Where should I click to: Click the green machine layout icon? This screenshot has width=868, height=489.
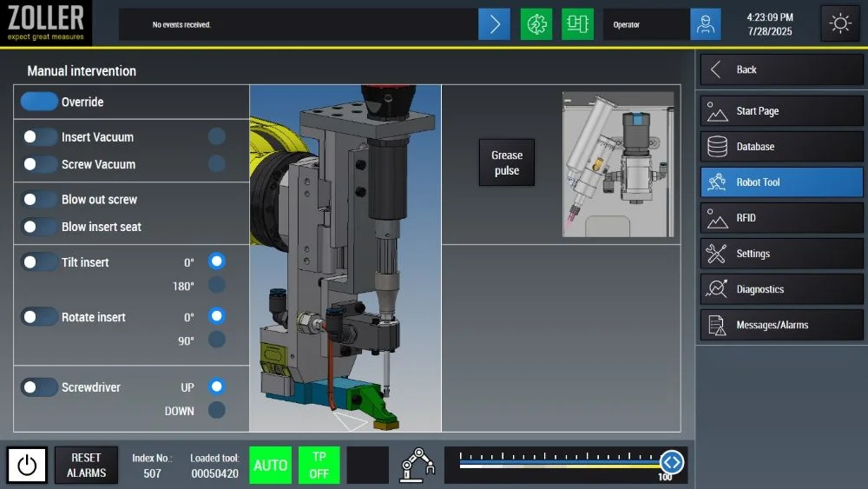577,24
